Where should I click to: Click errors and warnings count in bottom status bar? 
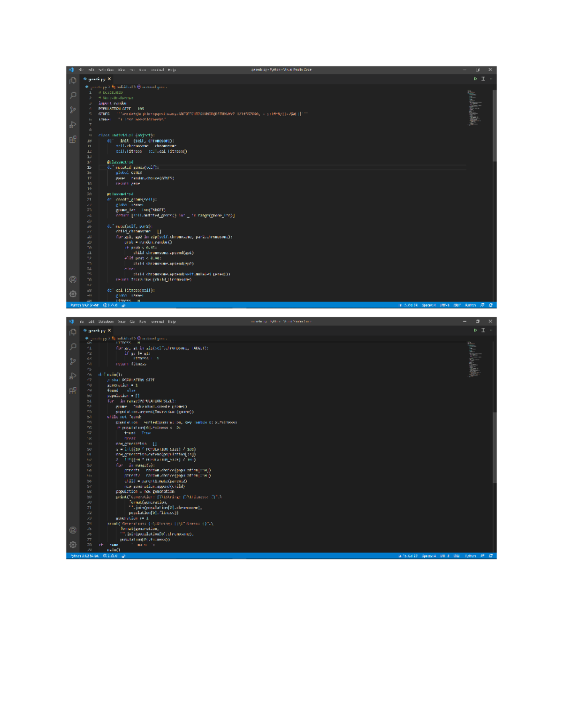[110, 556]
